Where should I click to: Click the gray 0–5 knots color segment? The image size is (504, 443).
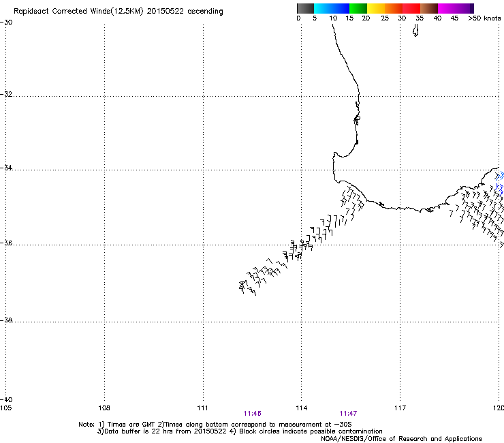point(305,8)
